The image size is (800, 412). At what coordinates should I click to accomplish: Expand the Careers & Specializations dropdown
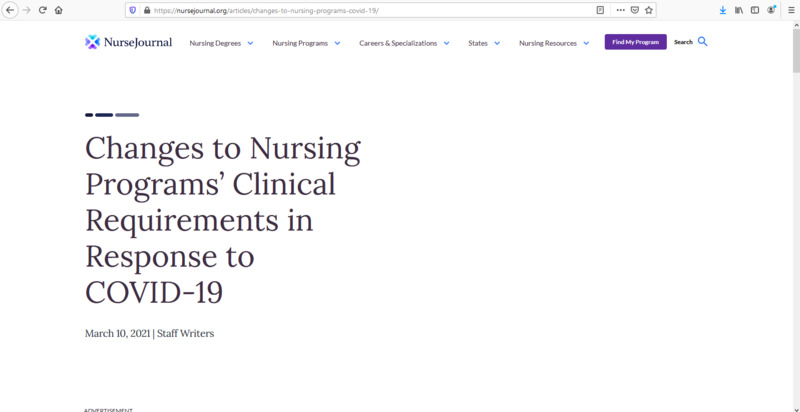[x=404, y=43]
